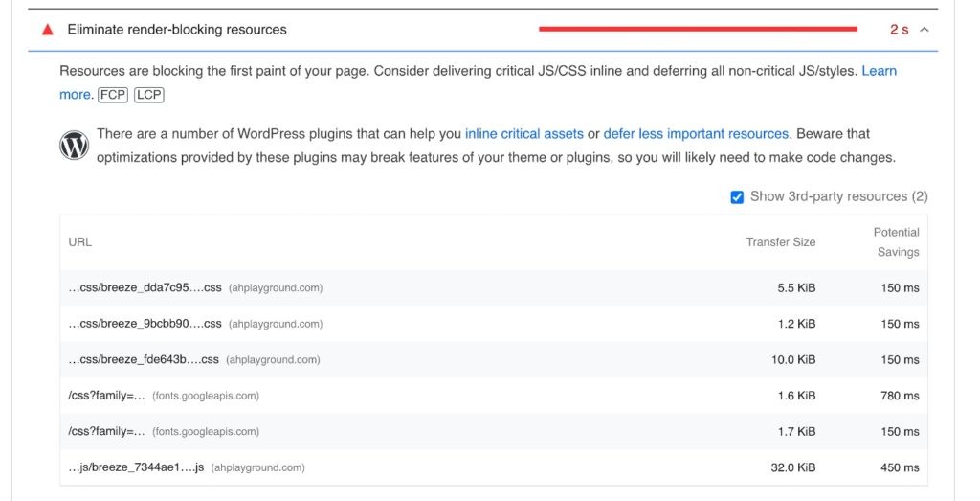
Task: Open the breeze_dda7c95 css resource URL
Action: point(145,287)
